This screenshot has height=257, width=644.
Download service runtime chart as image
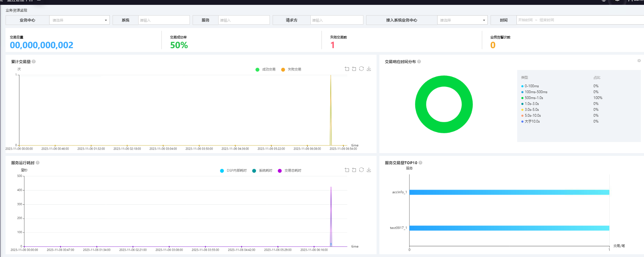tap(369, 170)
